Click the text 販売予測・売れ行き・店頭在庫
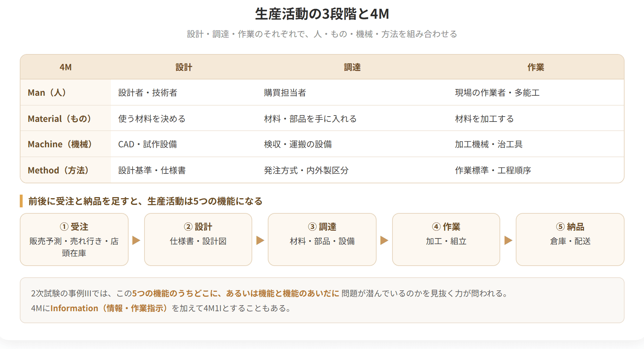The image size is (644, 349). pyautogui.click(x=74, y=247)
